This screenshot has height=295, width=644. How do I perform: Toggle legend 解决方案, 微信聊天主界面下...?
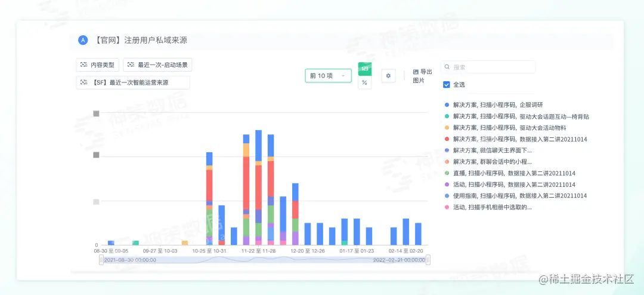pyautogui.click(x=488, y=150)
